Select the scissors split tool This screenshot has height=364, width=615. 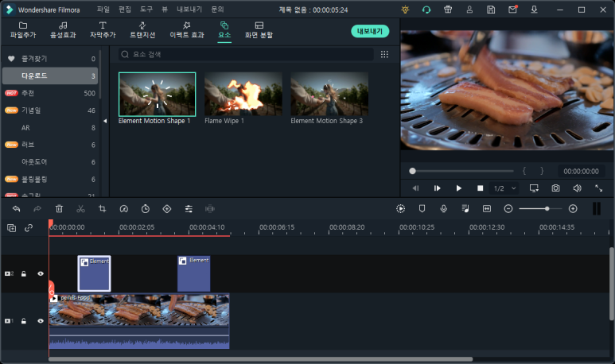(x=81, y=209)
